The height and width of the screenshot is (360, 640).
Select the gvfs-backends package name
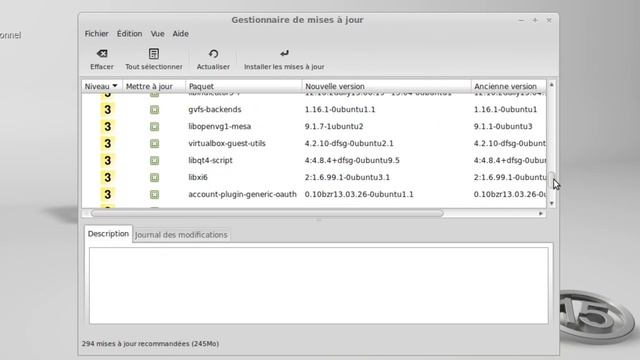(x=215, y=109)
